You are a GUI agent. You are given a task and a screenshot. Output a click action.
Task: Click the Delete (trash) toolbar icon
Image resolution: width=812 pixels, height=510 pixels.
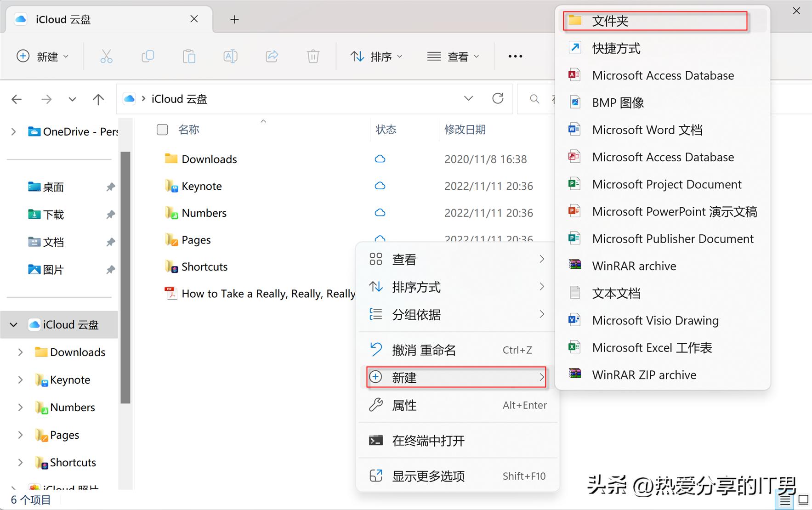coord(313,56)
